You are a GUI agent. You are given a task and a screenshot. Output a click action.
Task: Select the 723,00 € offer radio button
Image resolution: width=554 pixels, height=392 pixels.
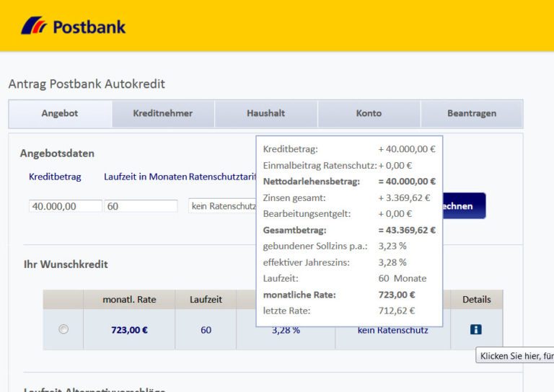point(63,329)
